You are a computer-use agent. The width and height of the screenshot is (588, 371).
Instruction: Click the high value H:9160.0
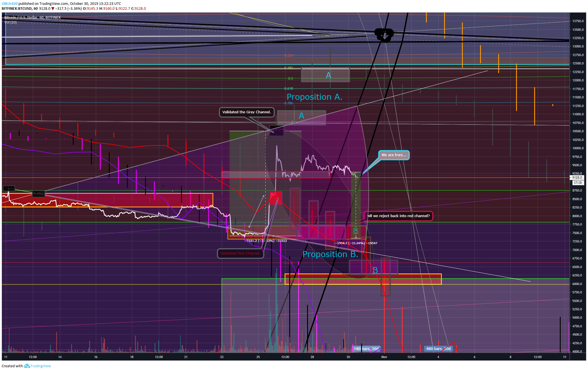107,9
